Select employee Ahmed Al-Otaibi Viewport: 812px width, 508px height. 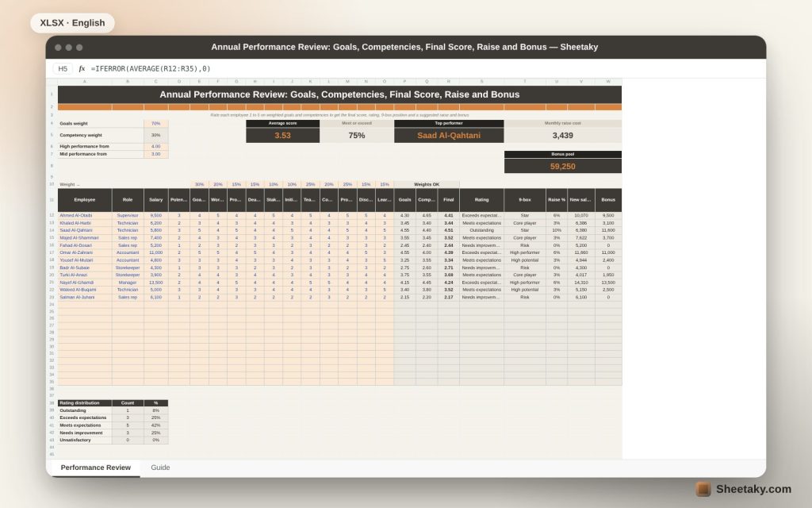point(84,215)
